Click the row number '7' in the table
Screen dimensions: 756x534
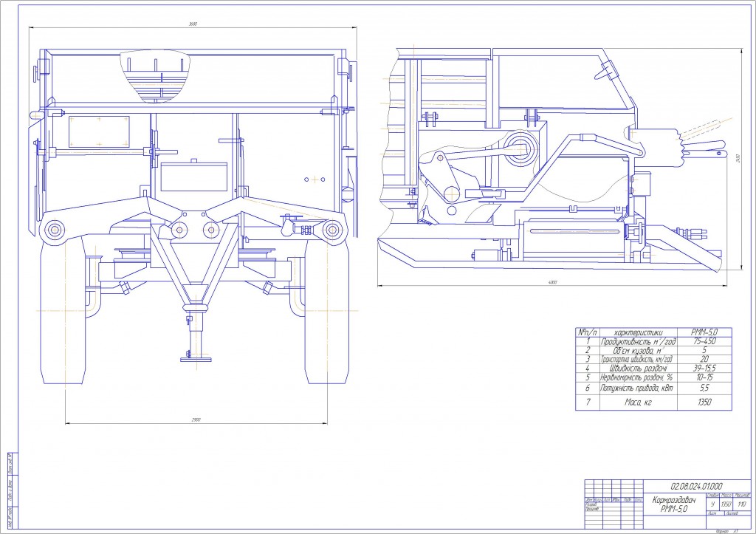point(587,402)
